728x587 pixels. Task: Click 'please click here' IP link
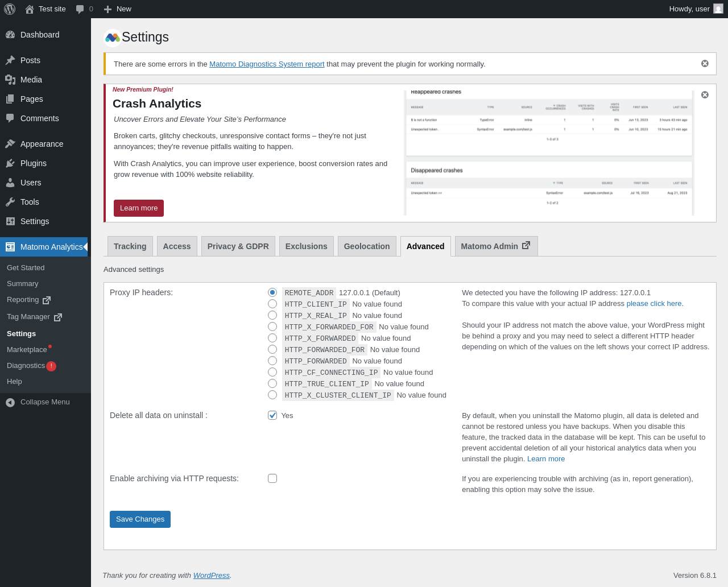tap(654, 304)
